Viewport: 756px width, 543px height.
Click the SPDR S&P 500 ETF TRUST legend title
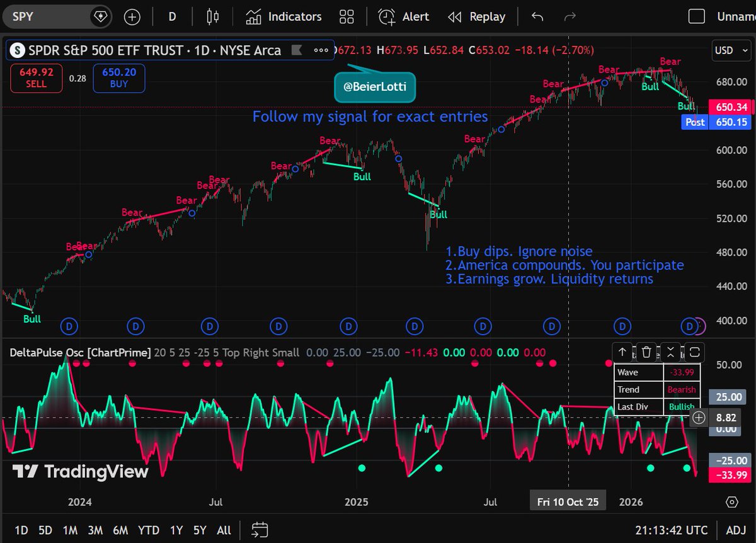tap(155, 50)
